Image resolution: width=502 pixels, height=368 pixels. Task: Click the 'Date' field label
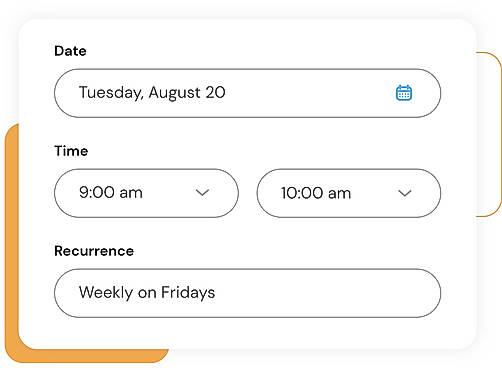(70, 51)
